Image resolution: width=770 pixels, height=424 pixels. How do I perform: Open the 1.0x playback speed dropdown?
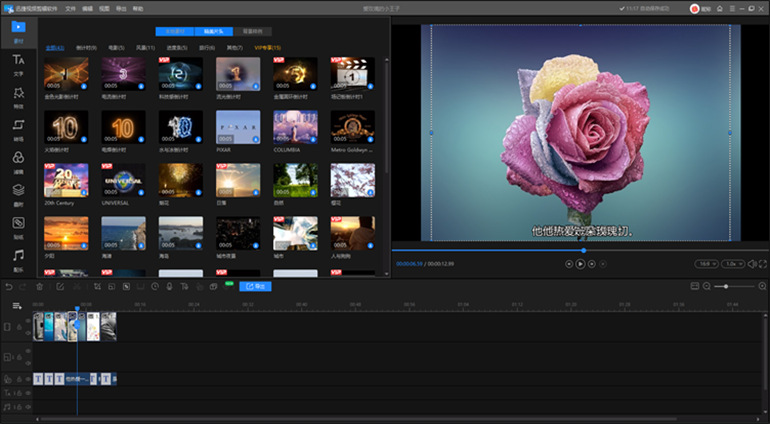[x=733, y=264]
